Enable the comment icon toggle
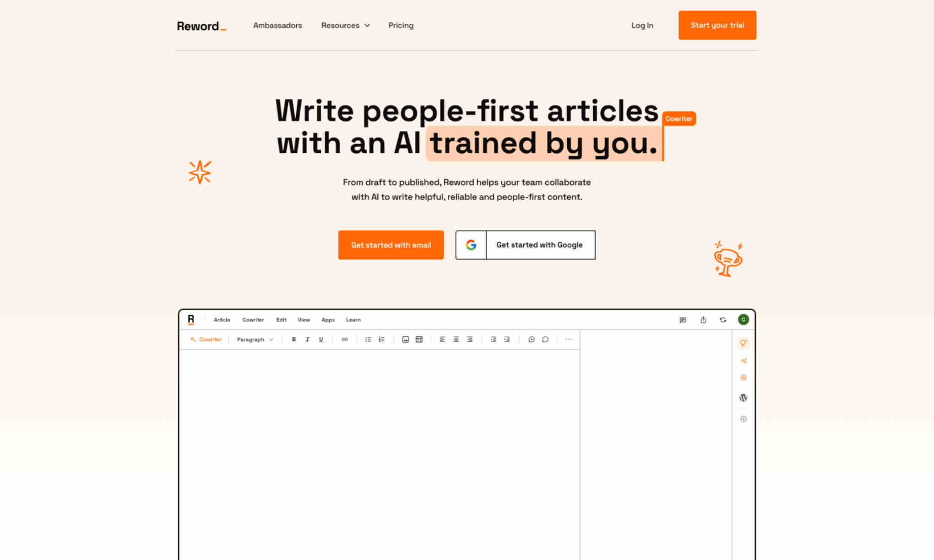934x560 pixels. point(545,339)
